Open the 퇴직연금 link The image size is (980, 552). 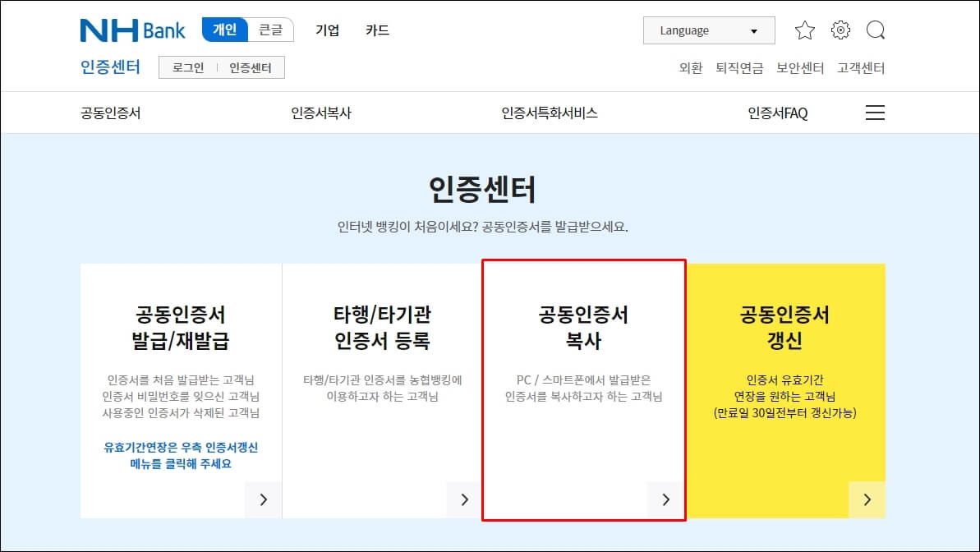[x=738, y=69]
